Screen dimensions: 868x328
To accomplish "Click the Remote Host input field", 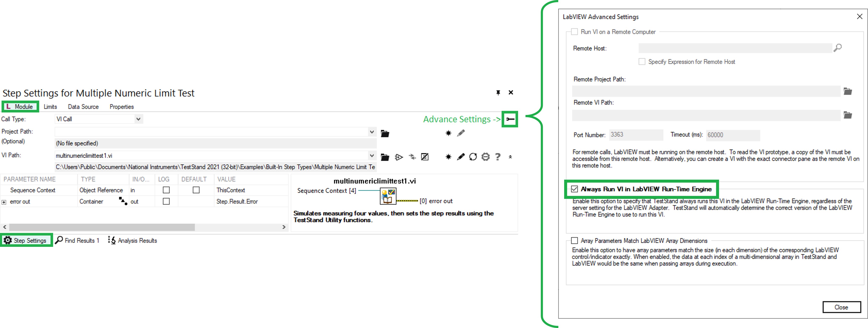I will click(735, 48).
